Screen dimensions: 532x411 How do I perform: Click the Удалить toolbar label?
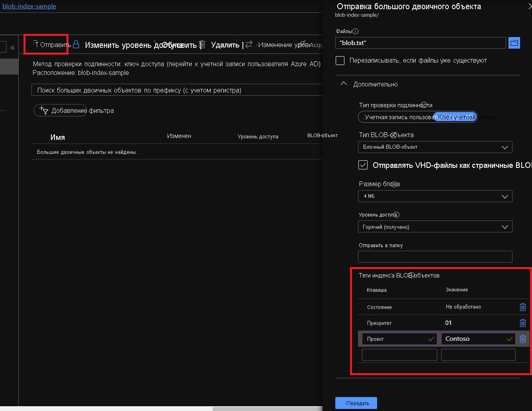[225, 45]
